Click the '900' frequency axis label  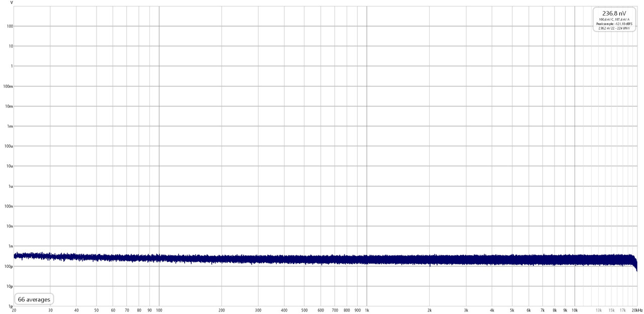click(x=357, y=310)
